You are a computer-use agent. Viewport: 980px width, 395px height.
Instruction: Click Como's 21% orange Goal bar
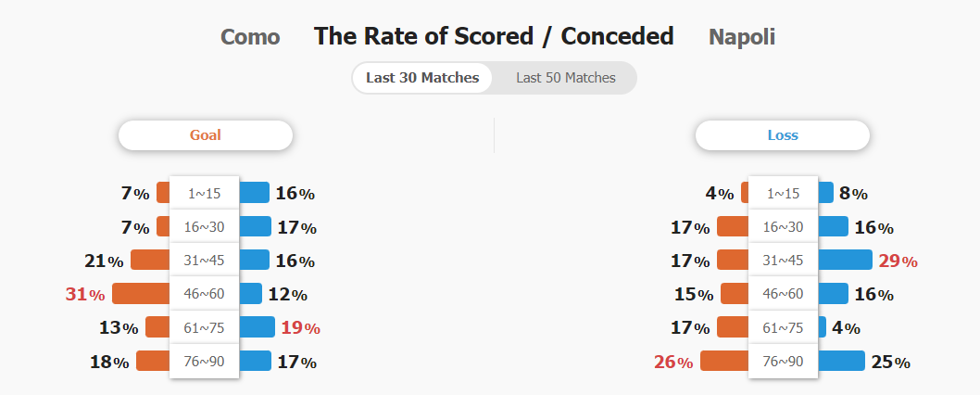pos(150,260)
